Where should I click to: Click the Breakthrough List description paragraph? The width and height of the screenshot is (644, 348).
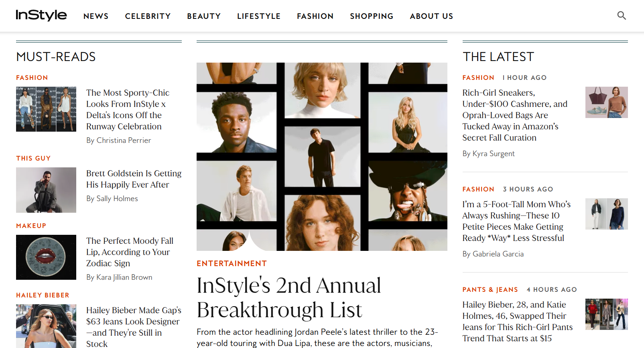click(317, 338)
